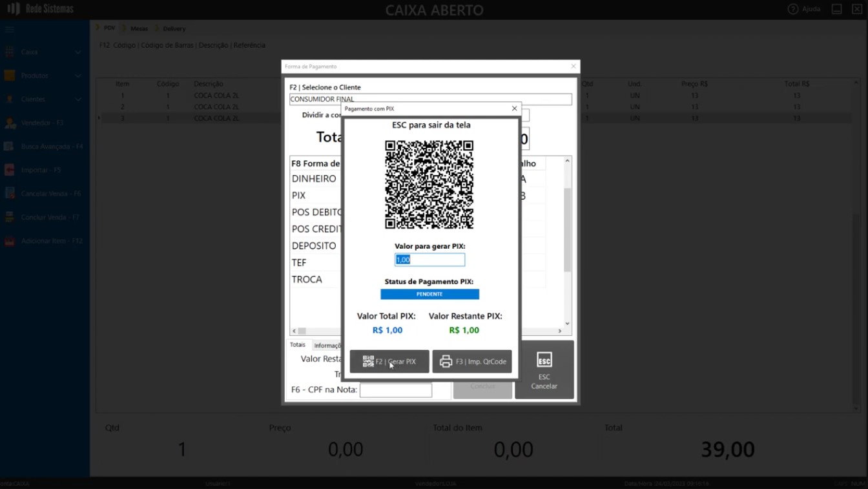Switch to the Delivery tab
The image size is (868, 489).
coord(174,28)
